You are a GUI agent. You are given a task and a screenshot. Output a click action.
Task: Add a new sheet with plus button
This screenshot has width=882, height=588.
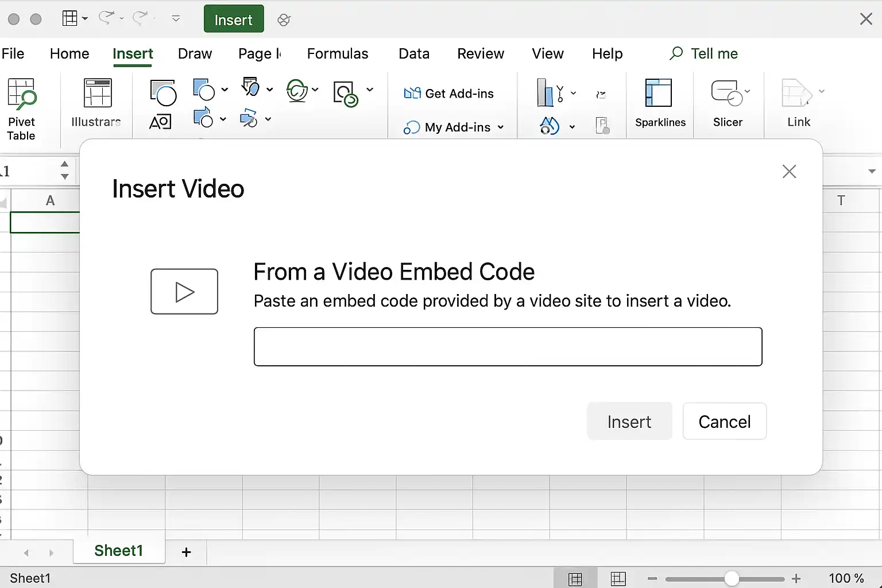186,552
